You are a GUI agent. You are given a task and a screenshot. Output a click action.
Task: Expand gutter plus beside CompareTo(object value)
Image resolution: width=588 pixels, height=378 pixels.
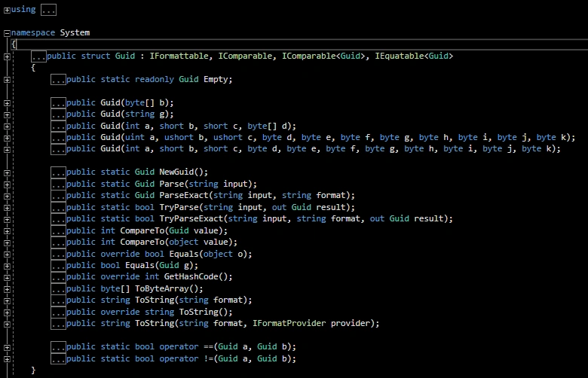coord(7,242)
